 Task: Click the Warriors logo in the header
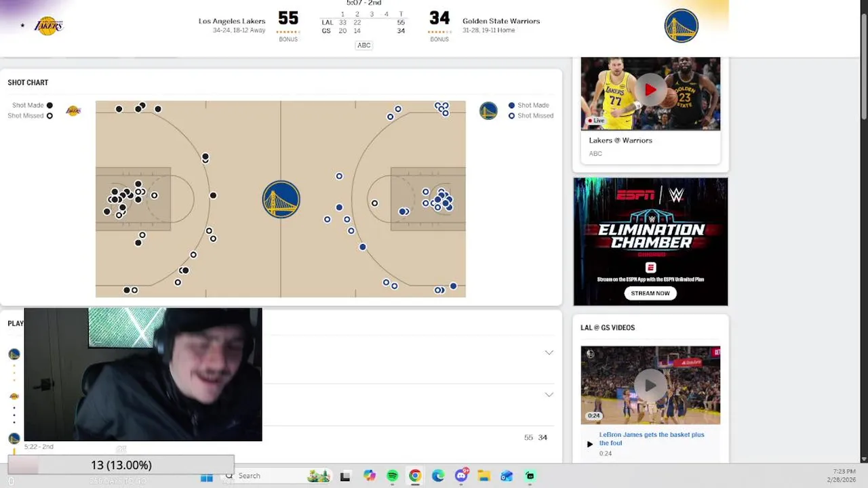coord(681,26)
